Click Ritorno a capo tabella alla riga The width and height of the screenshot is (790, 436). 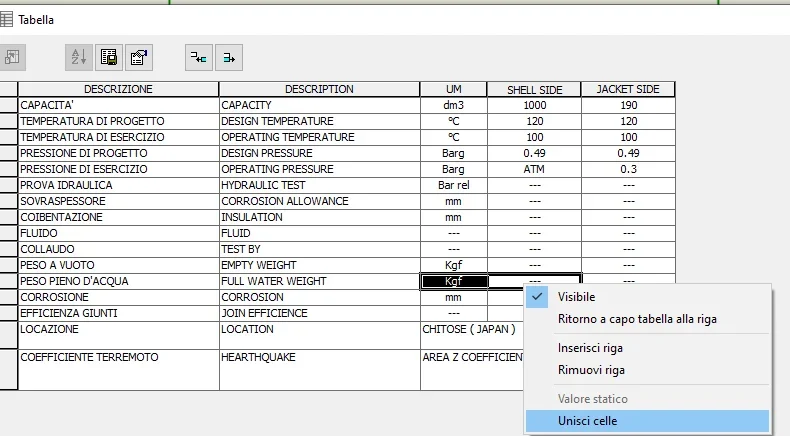(x=637, y=319)
